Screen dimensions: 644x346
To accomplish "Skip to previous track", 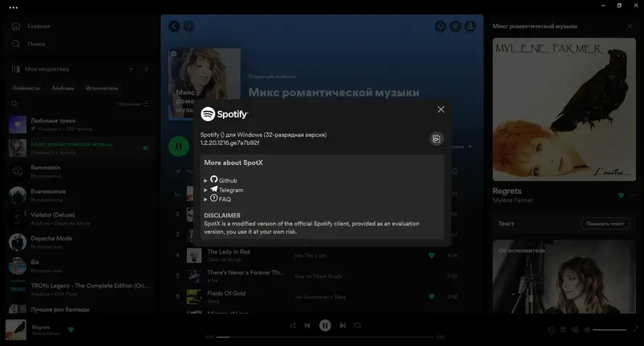I will (x=308, y=325).
